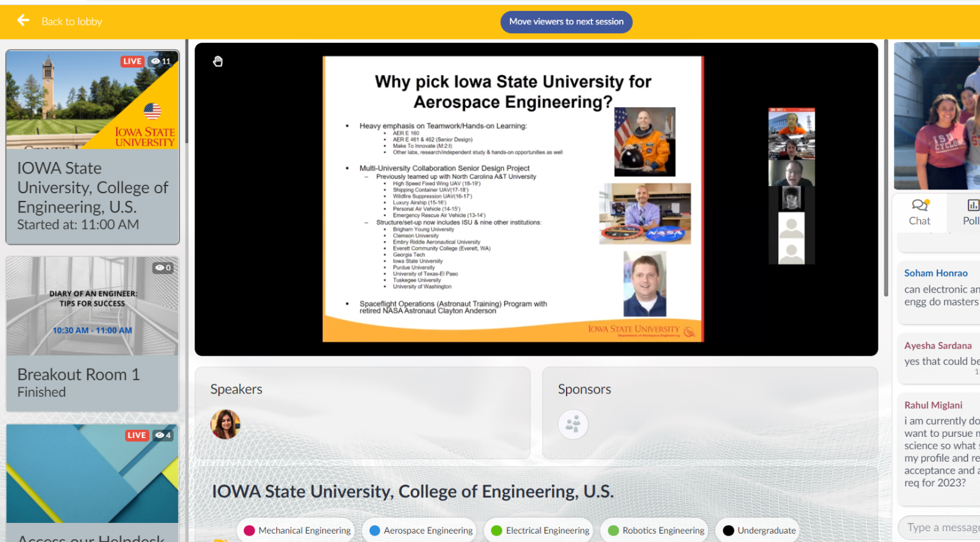Click the Sponsors heading

click(x=584, y=389)
